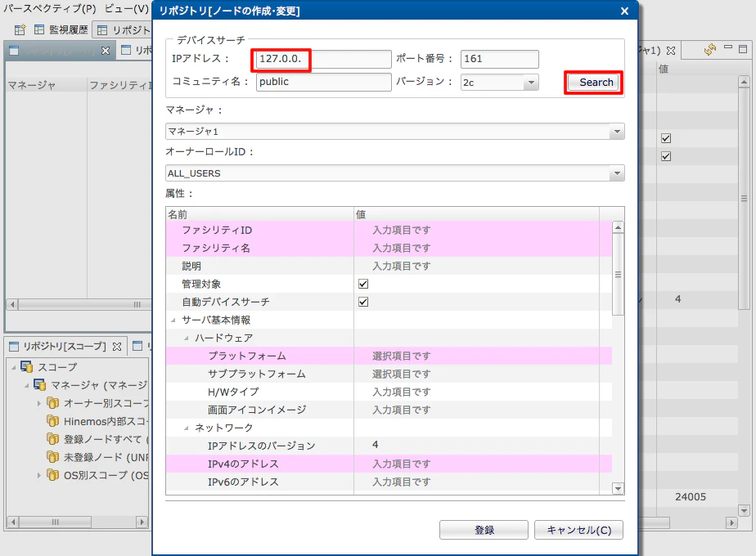Click the refresh icon in the background right panel
756x556 pixels.
pos(709,50)
